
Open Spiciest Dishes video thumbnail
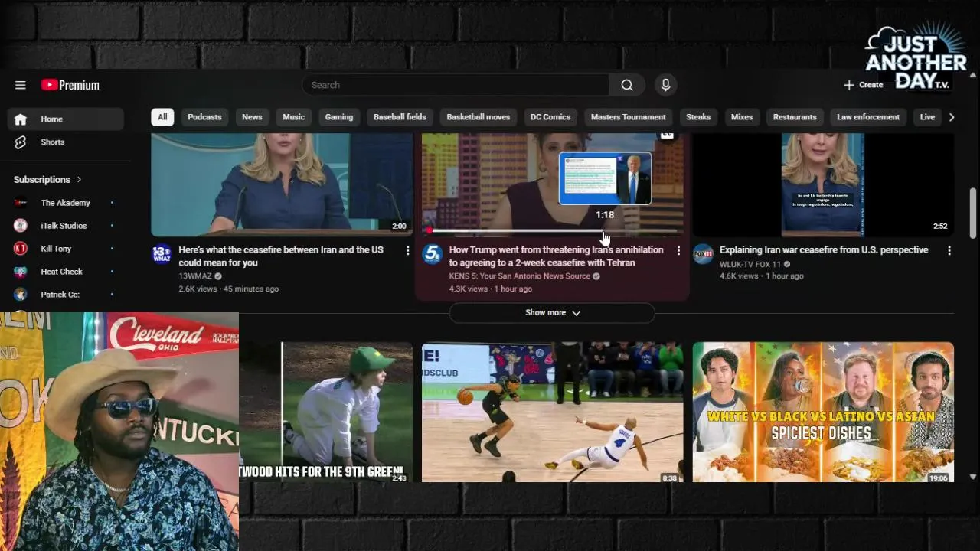pos(823,412)
